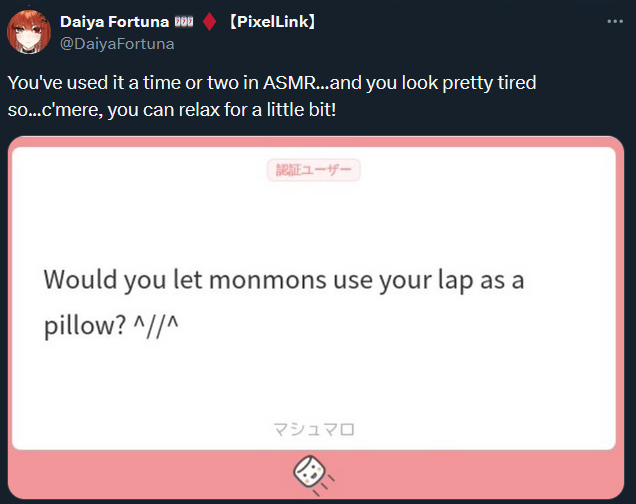Click the pink top border of the card
636x504 pixels.
[x=316, y=141]
